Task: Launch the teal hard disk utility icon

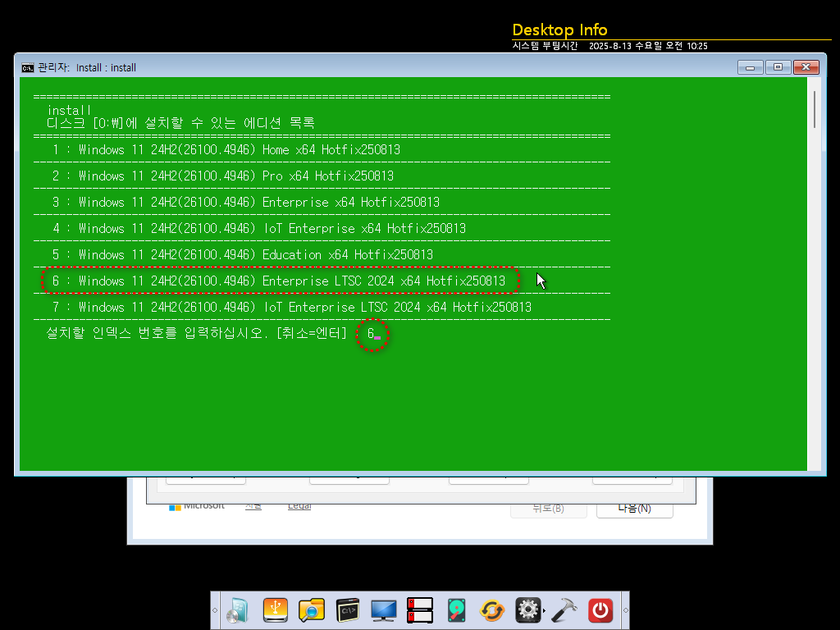Action: point(456,610)
